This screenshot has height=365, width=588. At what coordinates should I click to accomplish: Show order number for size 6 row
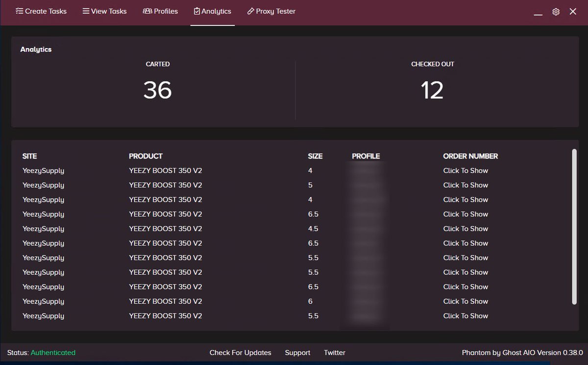click(x=465, y=301)
